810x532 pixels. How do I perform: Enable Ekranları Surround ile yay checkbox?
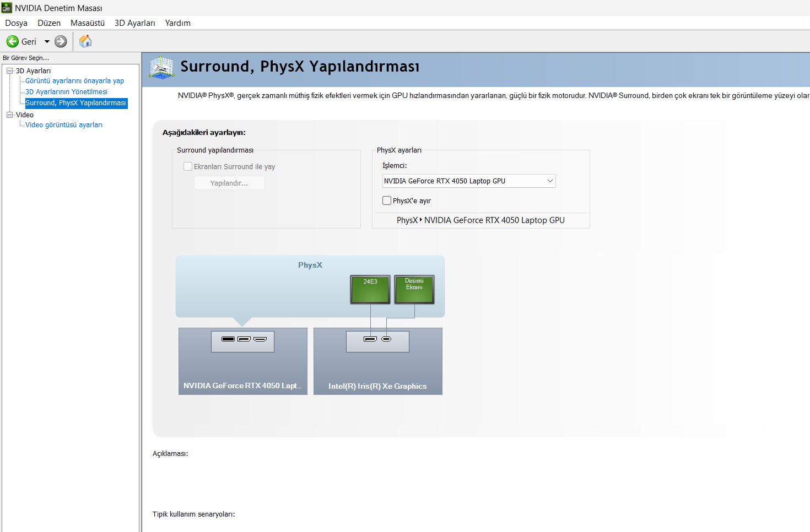188,166
